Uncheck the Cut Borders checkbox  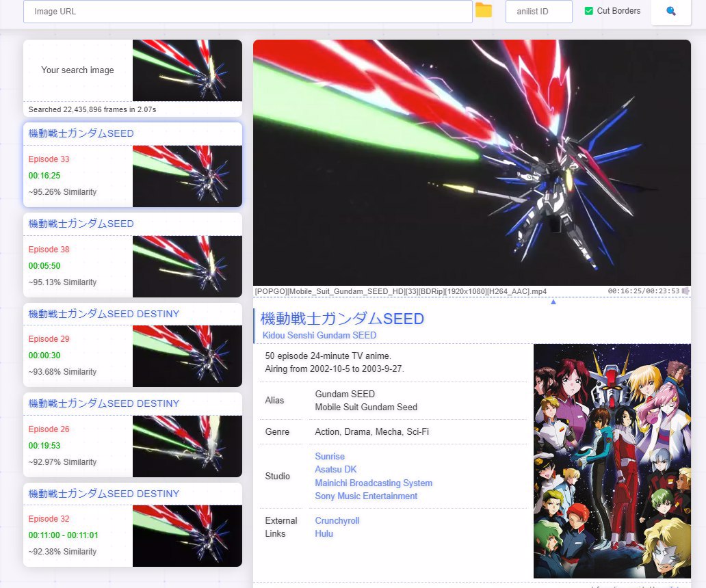[588, 11]
